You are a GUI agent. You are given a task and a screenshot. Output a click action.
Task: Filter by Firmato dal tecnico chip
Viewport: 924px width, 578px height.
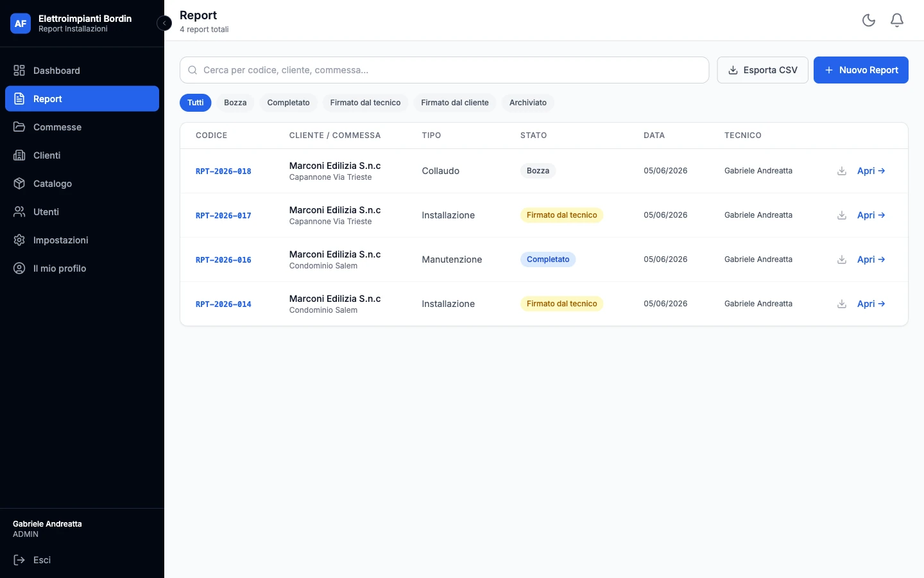pyautogui.click(x=366, y=103)
